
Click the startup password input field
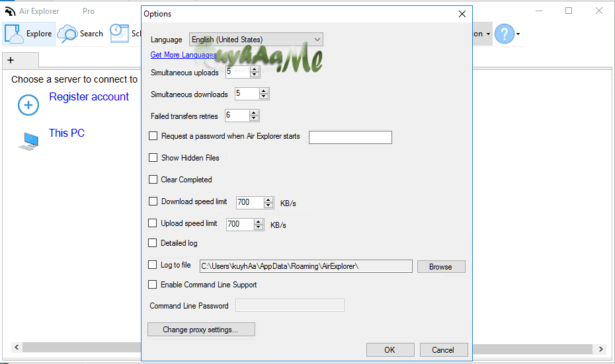tap(350, 137)
